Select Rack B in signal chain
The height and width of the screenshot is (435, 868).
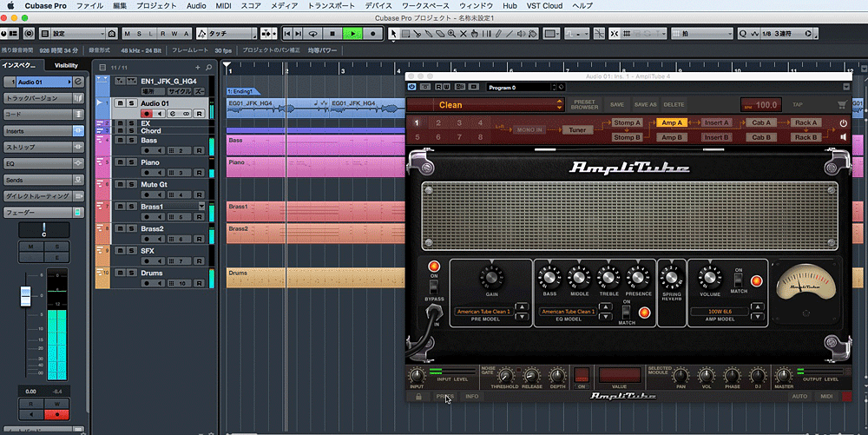806,137
